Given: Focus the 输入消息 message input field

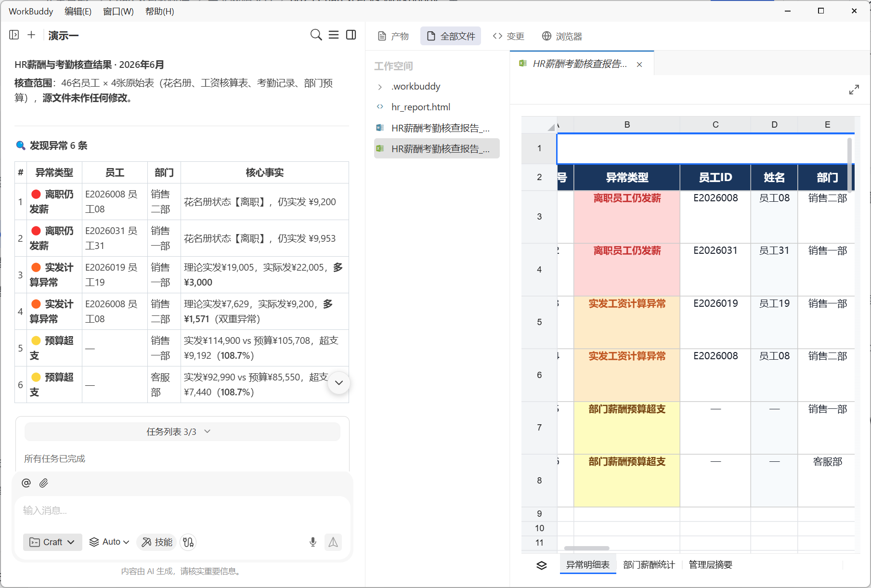Looking at the screenshot, I should coord(182,510).
